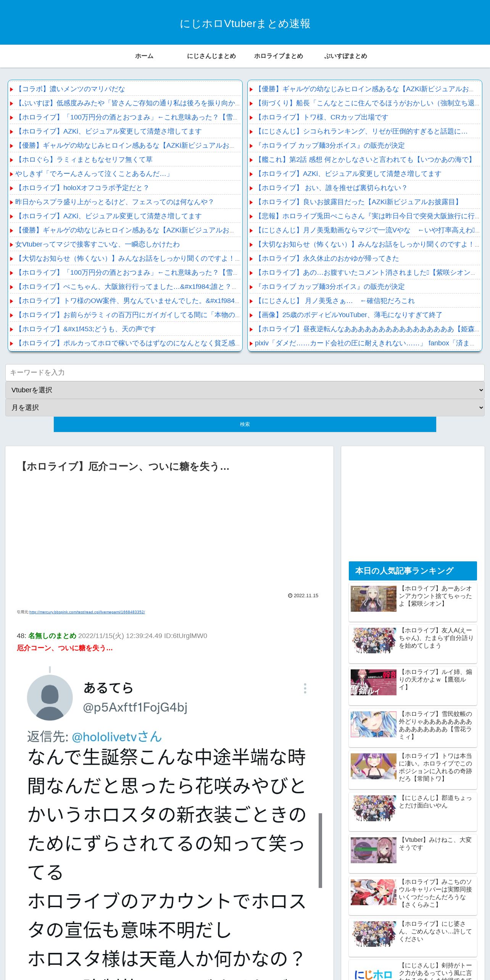Open link 【ホロぐら】ラミィまともなセリフ無くて草
490x980 pixels.
tap(84, 160)
